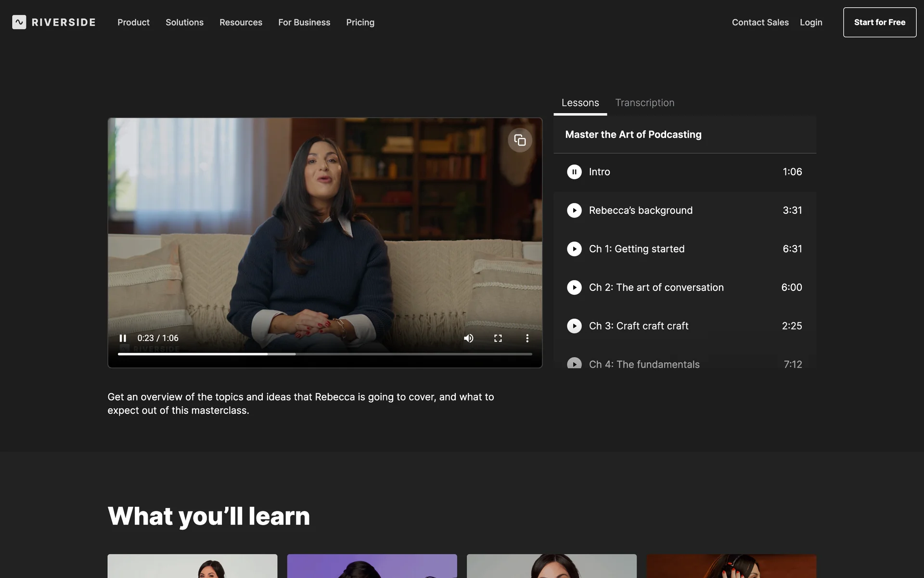
Task: Open the Login link
Action: click(811, 22)
